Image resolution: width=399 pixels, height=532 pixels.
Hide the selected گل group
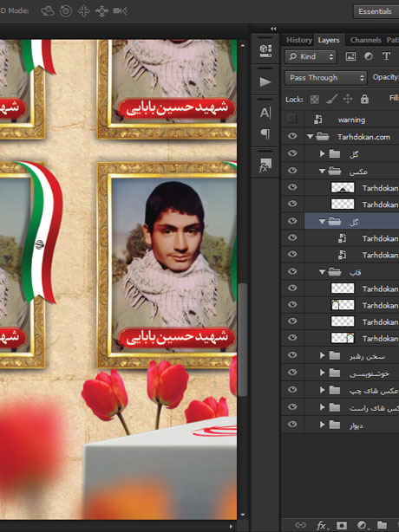coord(292,221)
